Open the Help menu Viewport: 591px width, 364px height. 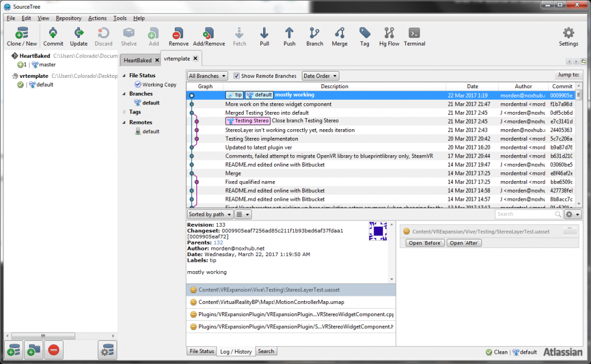tap(139, 18)
